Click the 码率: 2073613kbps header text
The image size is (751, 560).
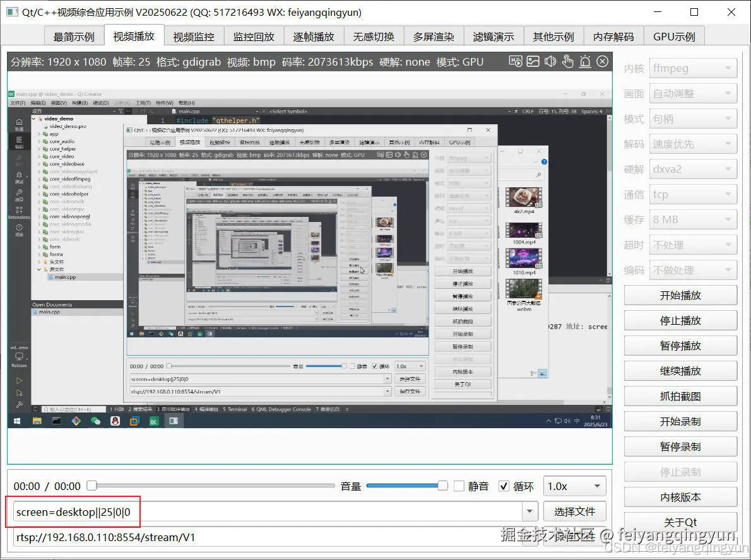coord(327,62)
